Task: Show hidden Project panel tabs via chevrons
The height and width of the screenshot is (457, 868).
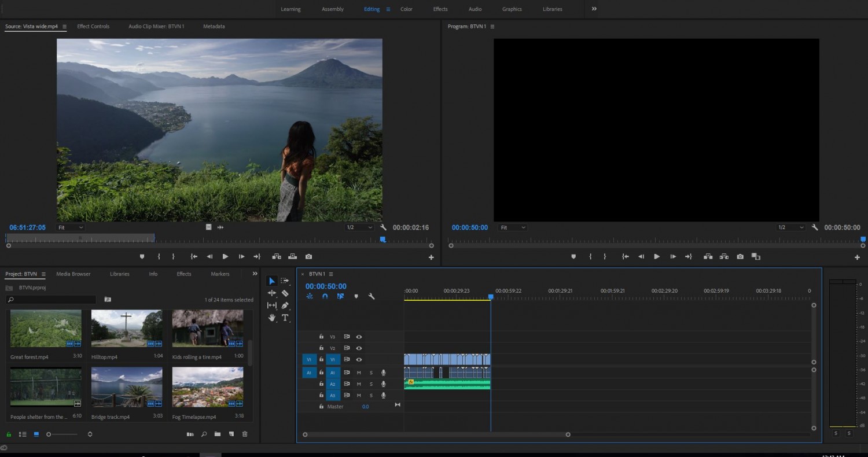Action: tap(255, 274)
